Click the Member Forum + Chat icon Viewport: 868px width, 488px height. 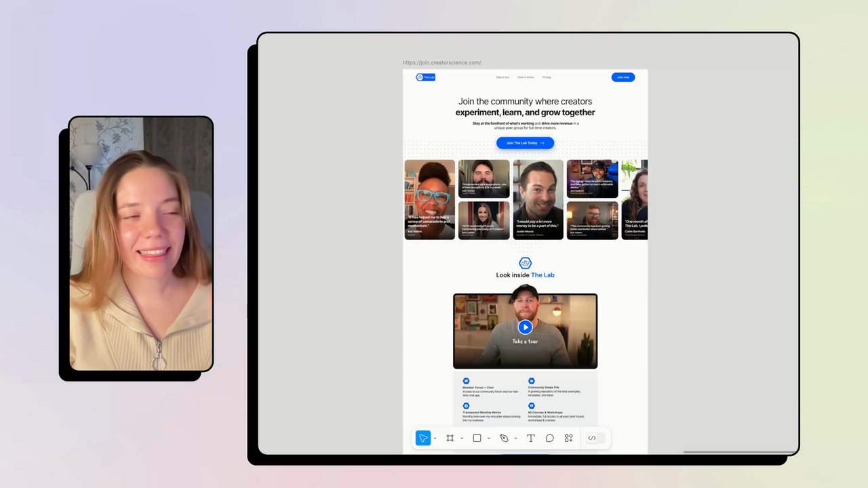pos(466,381)
